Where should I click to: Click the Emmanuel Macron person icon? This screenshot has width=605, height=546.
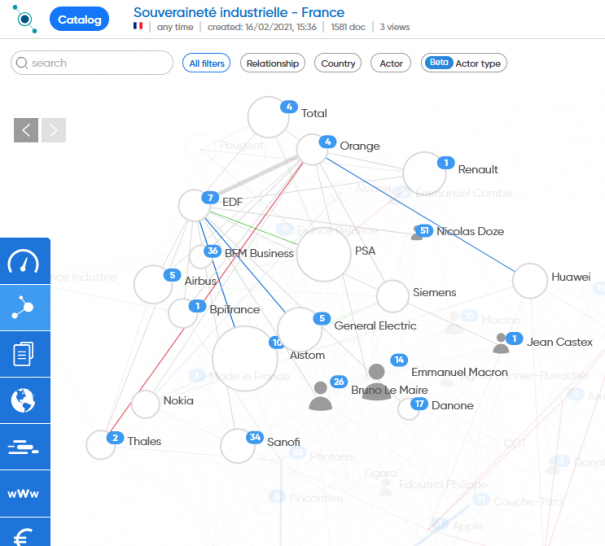click(377, 382)
